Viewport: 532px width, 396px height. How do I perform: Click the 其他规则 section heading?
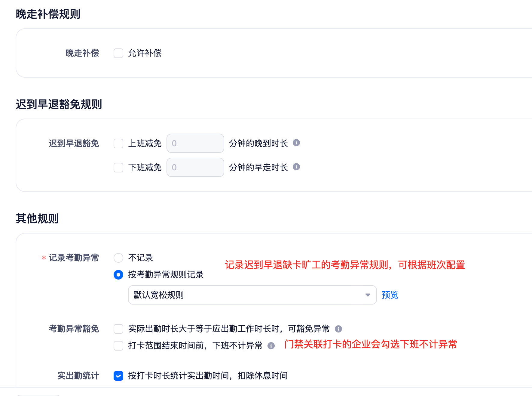pos(37,219)
